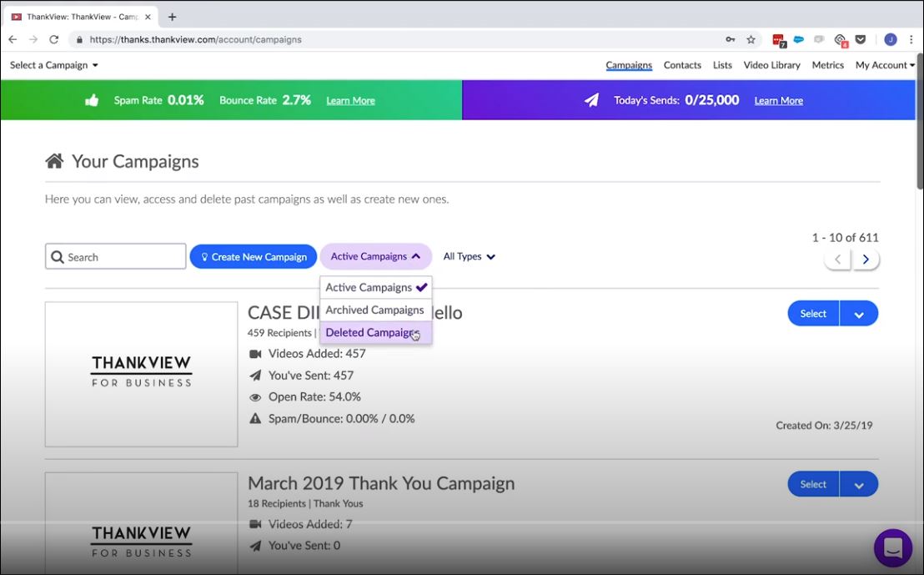924x575 pixels.
Task: Open the Video Library page
Action: (x=771, y=65)
